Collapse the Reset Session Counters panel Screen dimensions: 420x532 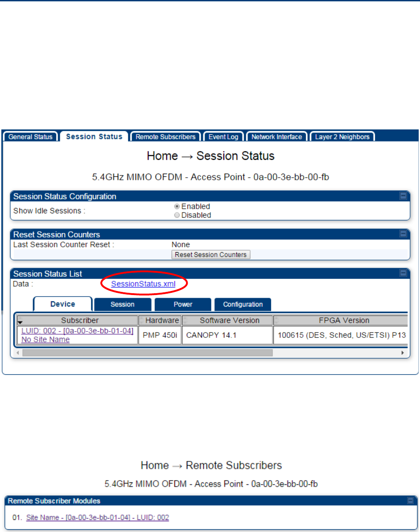pyautogui.click(x=403, y=234)
